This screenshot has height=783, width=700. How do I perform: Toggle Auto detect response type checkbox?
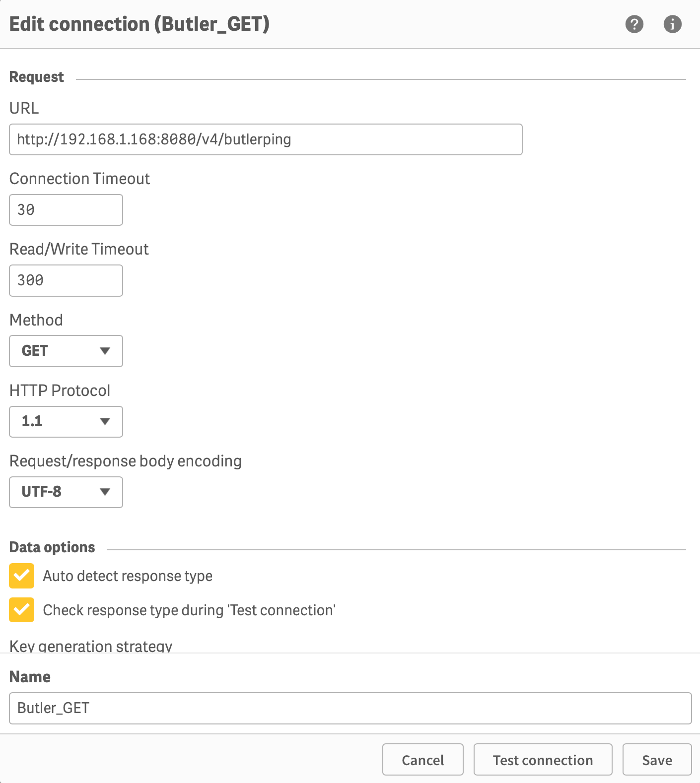[22, 576]
